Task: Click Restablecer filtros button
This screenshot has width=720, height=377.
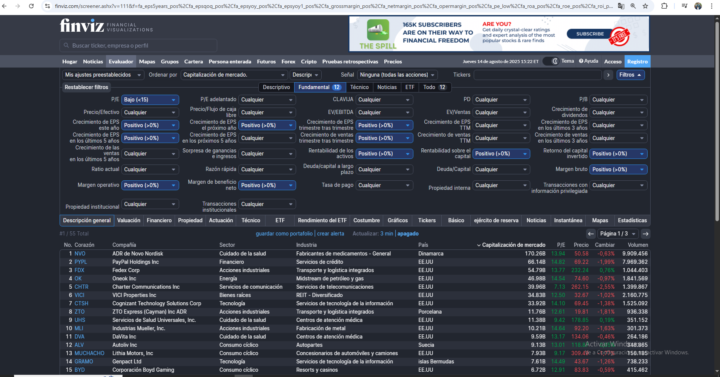Action: (x=86, y=87)
